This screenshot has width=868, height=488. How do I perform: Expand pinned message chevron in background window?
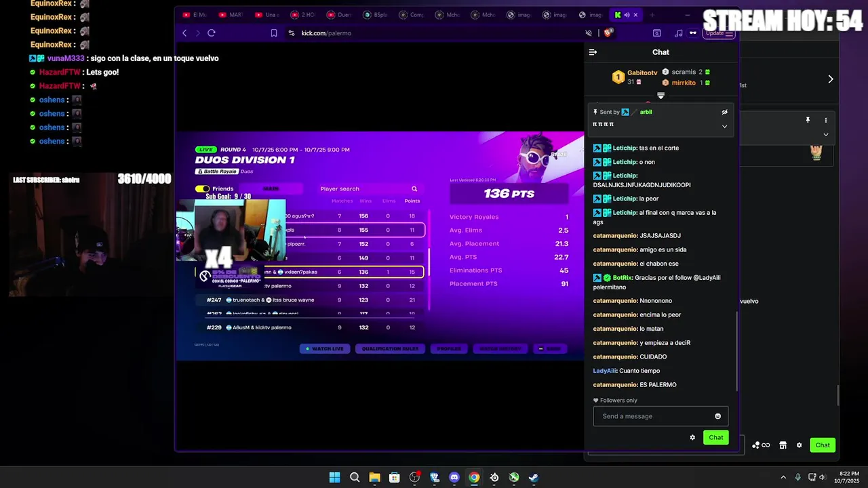825,134
